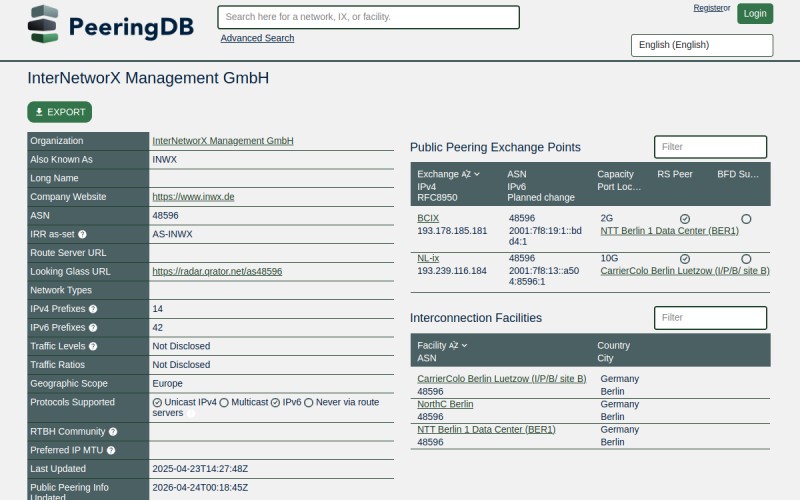Click the AS-INWX value

click(x=172, y=234)
